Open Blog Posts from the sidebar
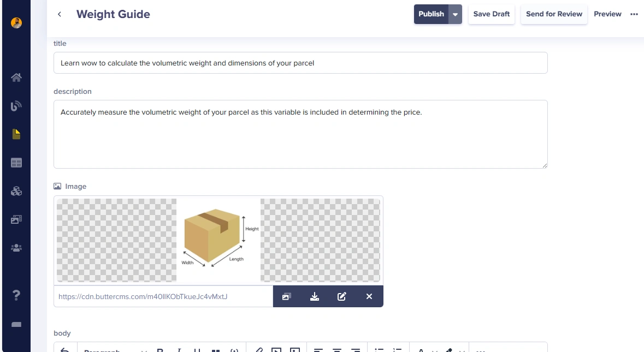The image size is (644, 352). (x=16, y=106)
